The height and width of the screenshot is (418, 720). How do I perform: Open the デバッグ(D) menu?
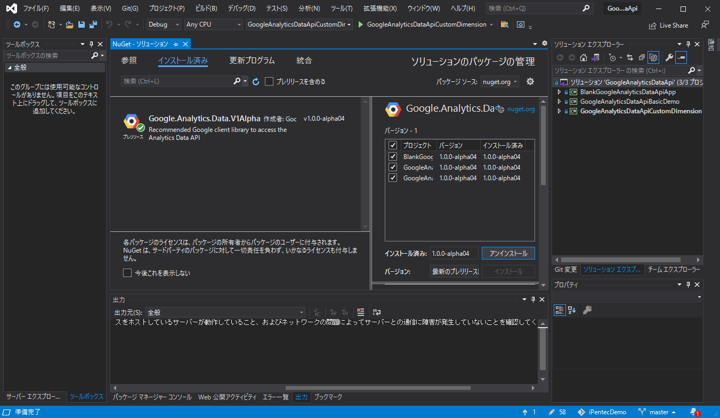pyautogui.click(x=242, y=8)
